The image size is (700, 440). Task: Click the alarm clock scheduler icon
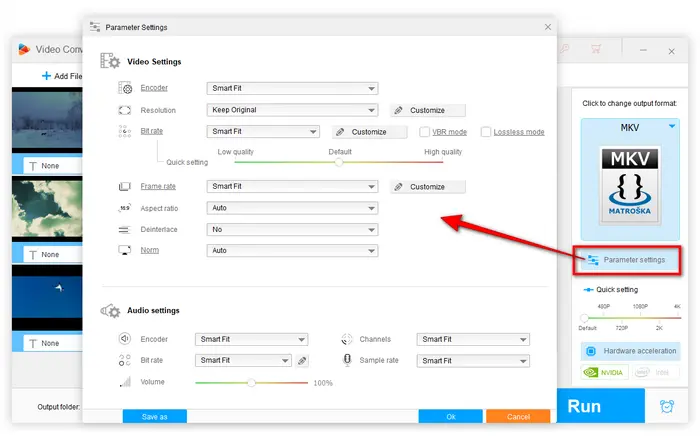tap(667, 406)
